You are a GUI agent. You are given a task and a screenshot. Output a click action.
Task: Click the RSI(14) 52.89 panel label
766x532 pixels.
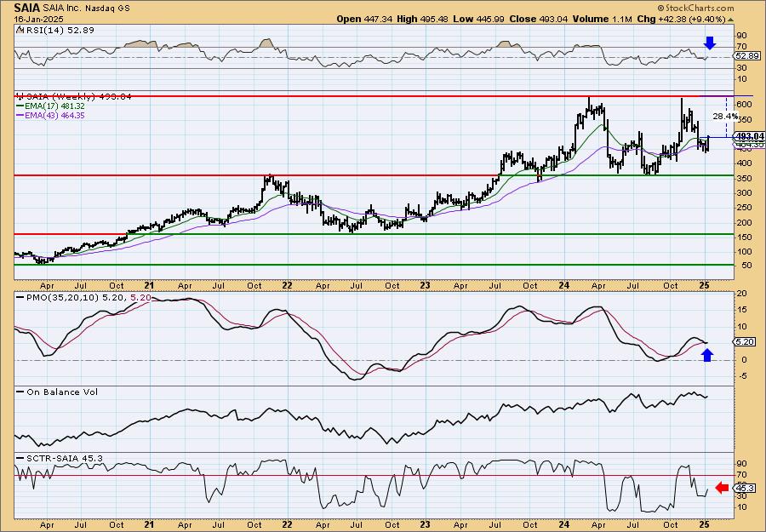(59, 30)
